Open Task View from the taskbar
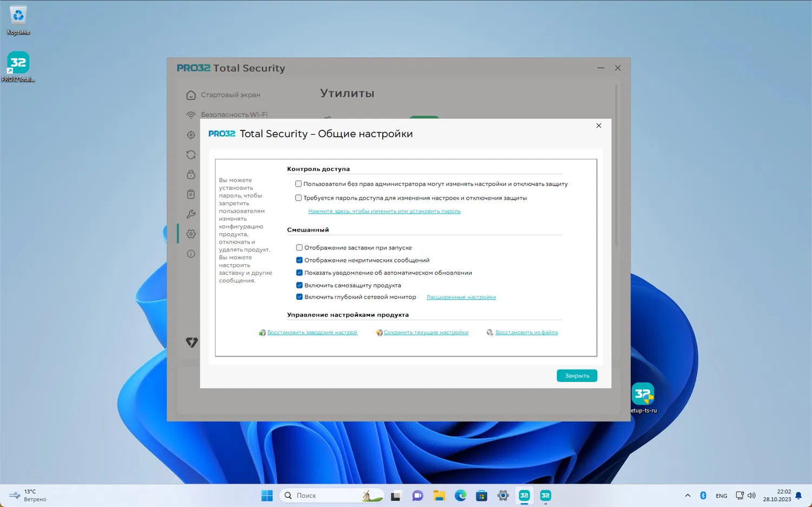 click(396, 496)
